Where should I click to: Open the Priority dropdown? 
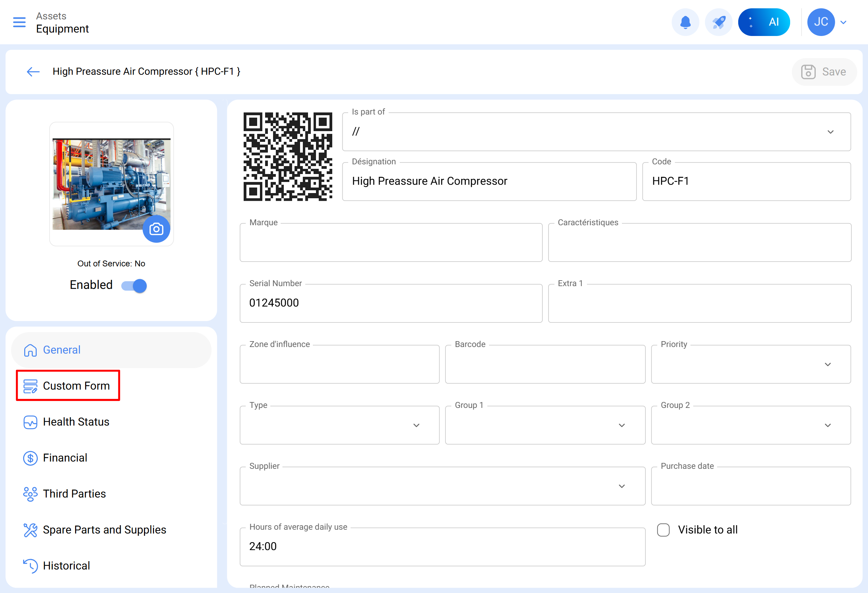point(827,364)
